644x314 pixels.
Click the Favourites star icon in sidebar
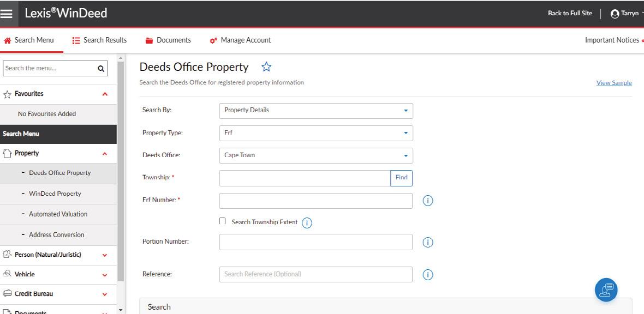pos(7,94)
